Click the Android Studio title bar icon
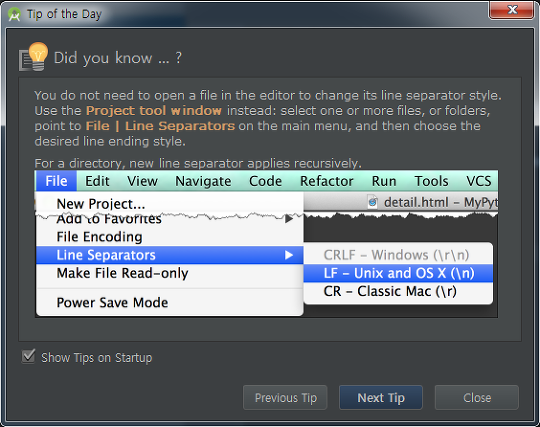 pos(14,14)
